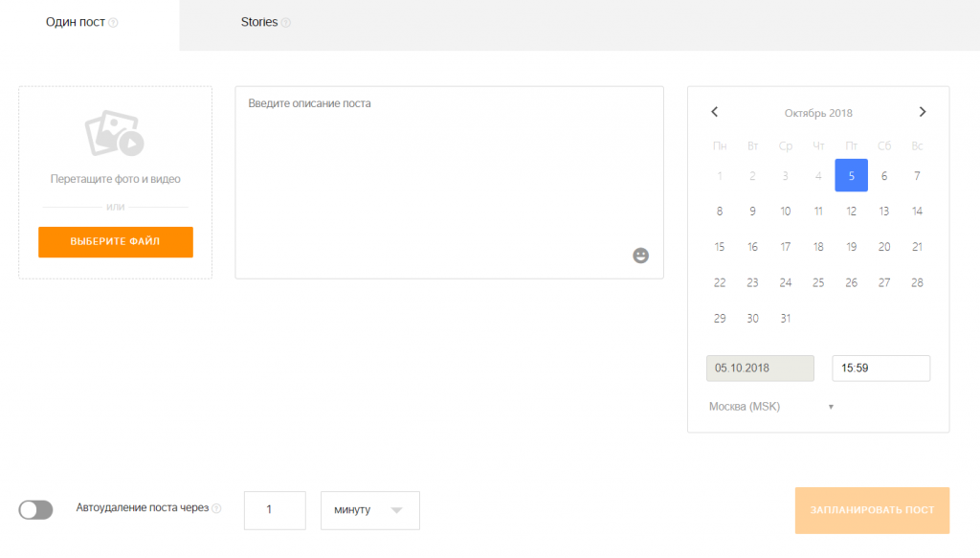This screenshot has width=980, height=558.
Task: Click help icon beside Один пост
Action: point(113,23)
